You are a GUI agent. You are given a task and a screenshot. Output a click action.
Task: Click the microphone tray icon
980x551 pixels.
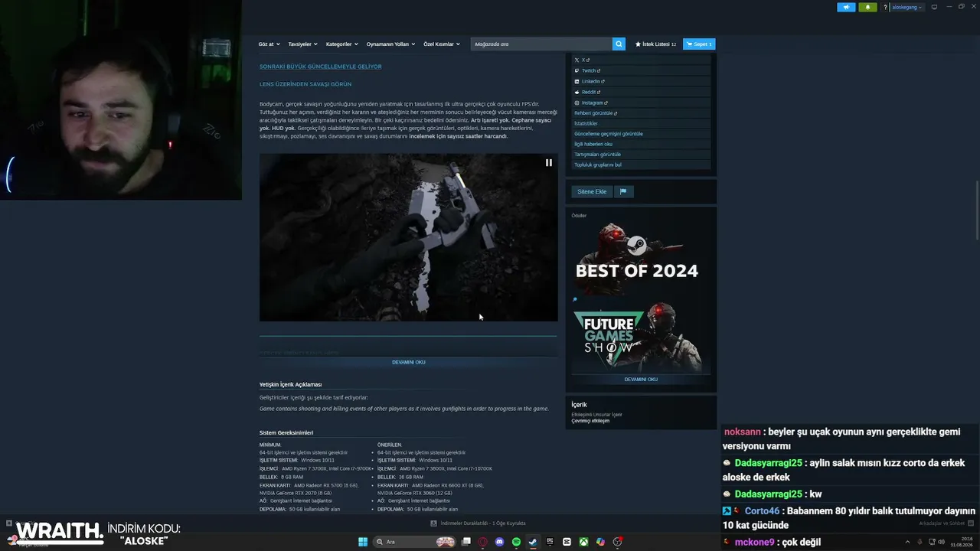(x=919, y=542)
